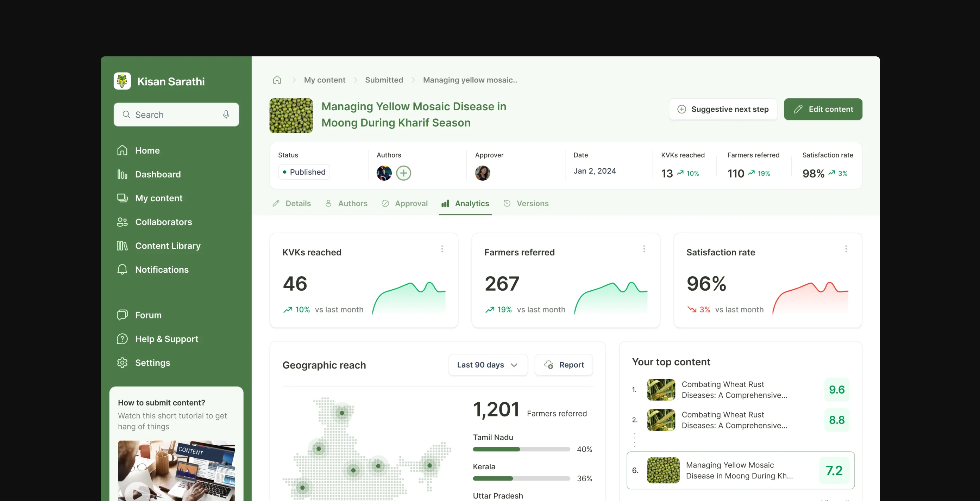Switch to the Versions tab

click(526, 204)
